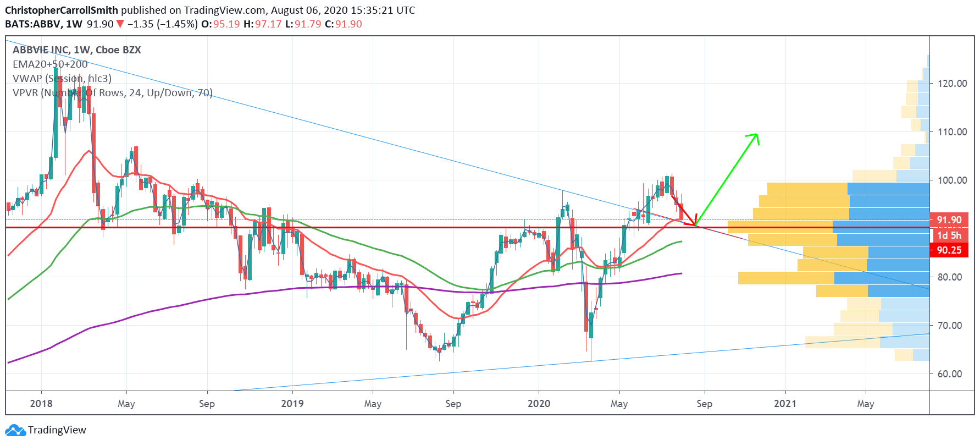Image resolution: width=980 pixels, height=445 pixels.
Task: Click the 91.90 current price tag
Action: pos(949,220)
